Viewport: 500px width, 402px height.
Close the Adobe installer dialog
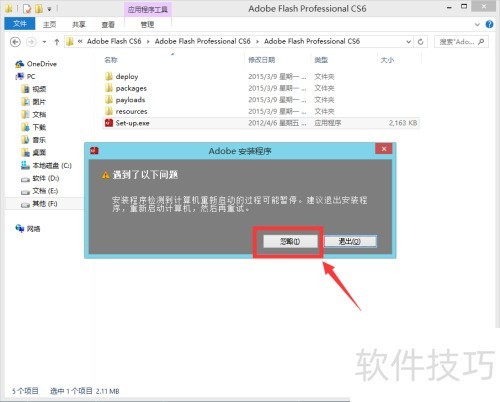pyautogui.click(x=384, y=149)
